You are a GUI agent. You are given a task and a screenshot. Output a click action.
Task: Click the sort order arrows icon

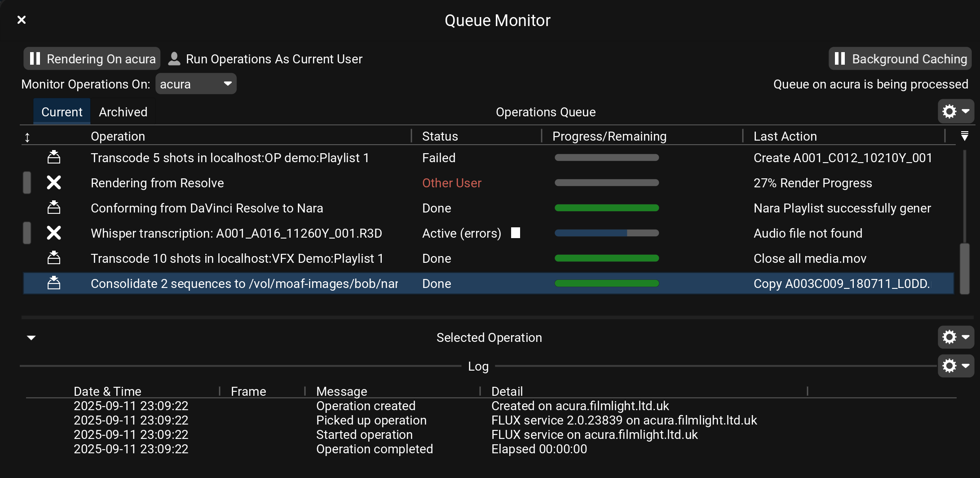[27, 137]
